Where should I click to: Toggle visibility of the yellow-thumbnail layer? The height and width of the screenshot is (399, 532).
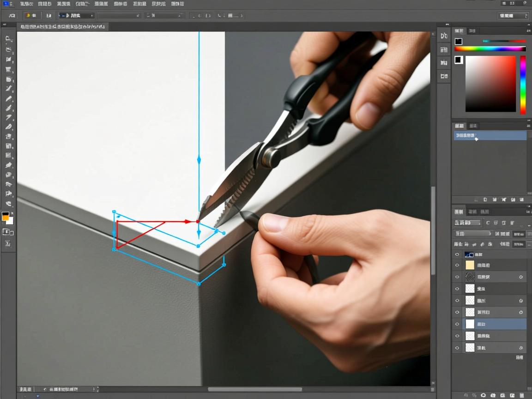click(457, 265)
